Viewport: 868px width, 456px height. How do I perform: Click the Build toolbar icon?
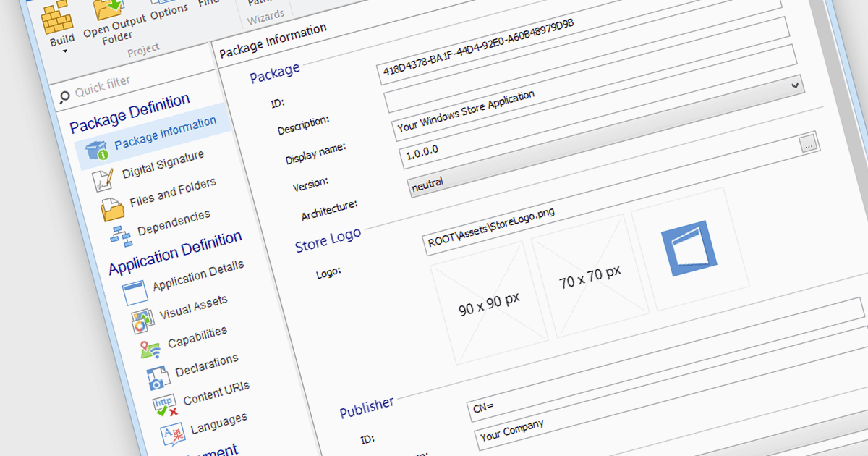coord(59,17)
